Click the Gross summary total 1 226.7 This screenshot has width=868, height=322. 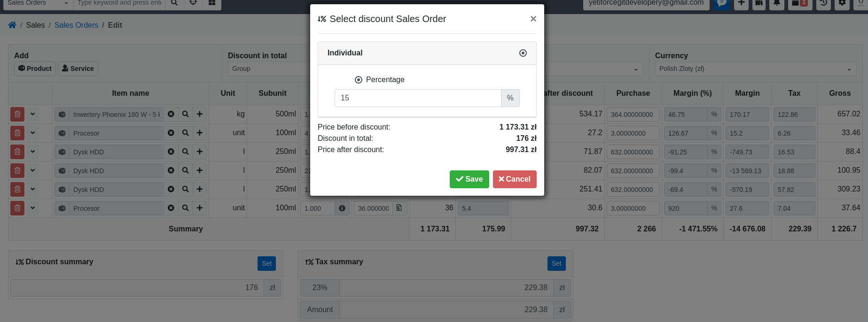coord(844,229)
